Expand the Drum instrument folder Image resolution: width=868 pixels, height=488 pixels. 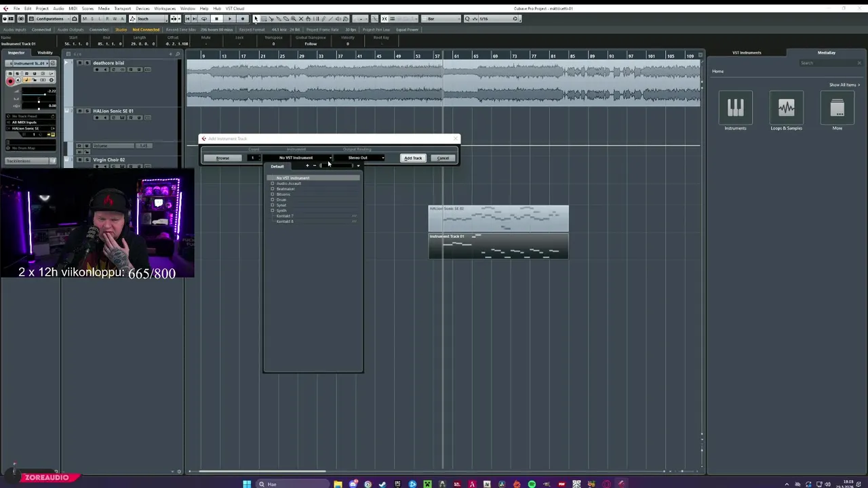(273, 200)
